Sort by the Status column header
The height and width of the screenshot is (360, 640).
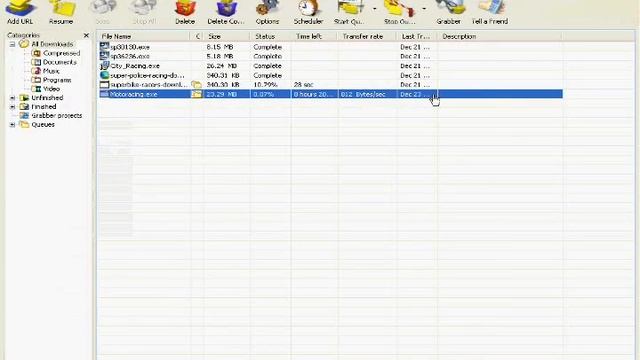point(271,36)
